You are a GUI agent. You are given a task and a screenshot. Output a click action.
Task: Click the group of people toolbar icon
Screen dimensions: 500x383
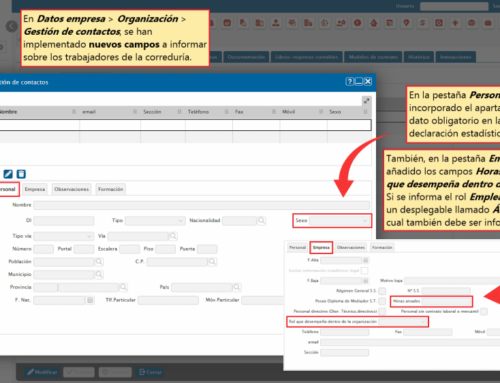292,23
